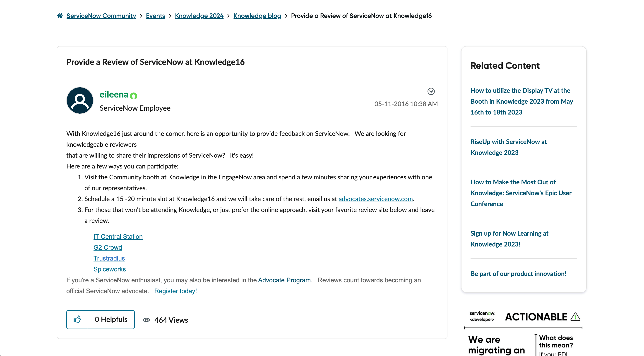Screen dimensions: 644x356
Task: Navigate to Knowledge blog breadcrumb
Action: [257, 16]
